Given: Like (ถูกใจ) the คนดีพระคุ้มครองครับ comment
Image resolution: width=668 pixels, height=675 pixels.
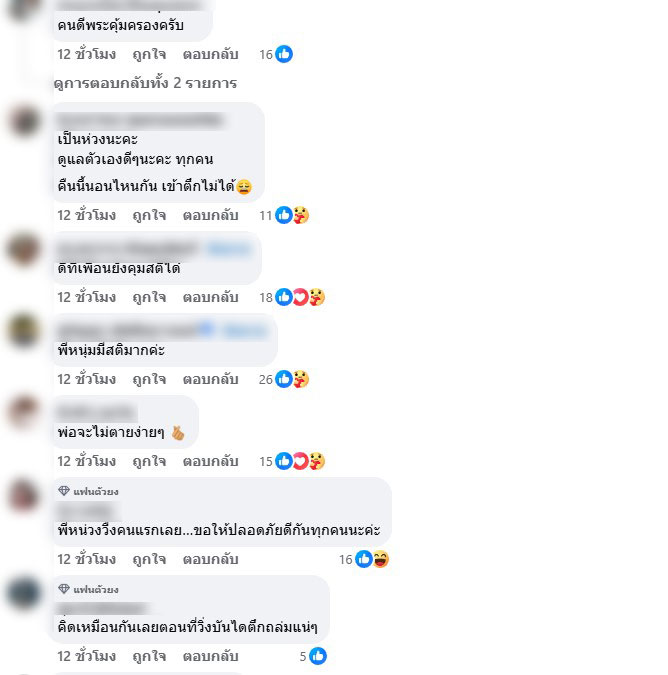Looking at the screenshot, I should click(149, 54).
